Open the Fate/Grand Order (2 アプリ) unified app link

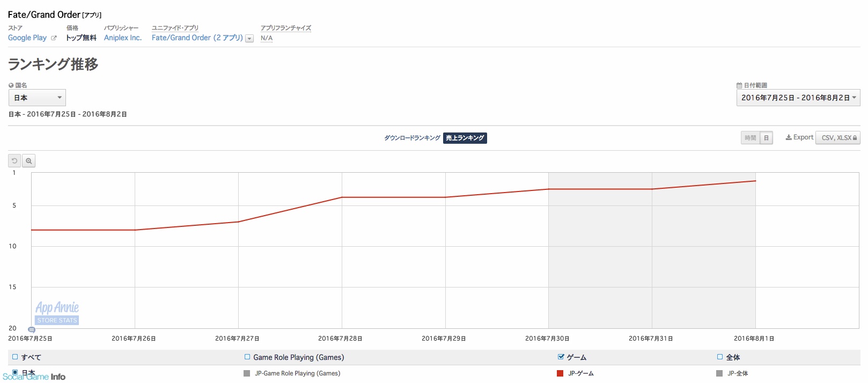pos(197,38)
